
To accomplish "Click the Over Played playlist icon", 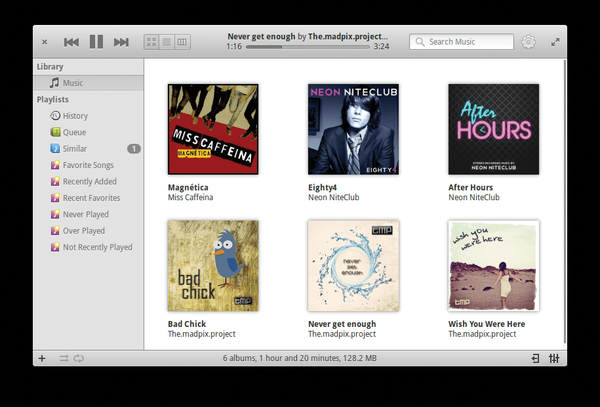I will 55,231.
